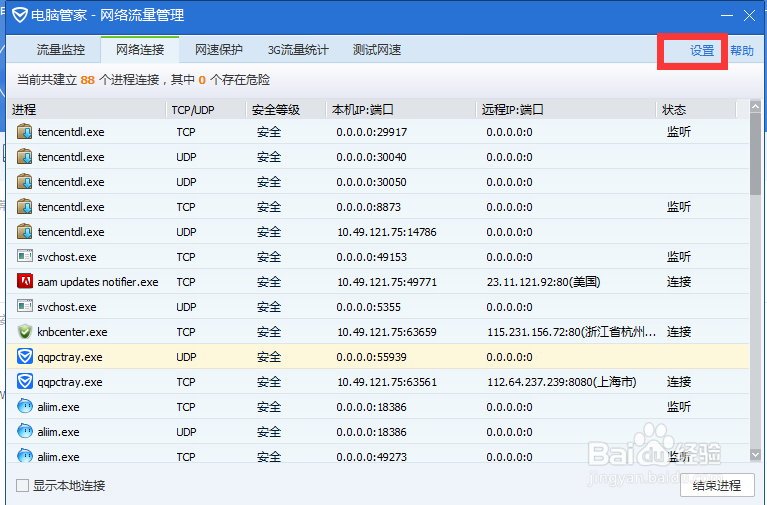The height and width of the screenshot is (505, 767).
Task: Click the process count number 88
Action: coord(88,80)
